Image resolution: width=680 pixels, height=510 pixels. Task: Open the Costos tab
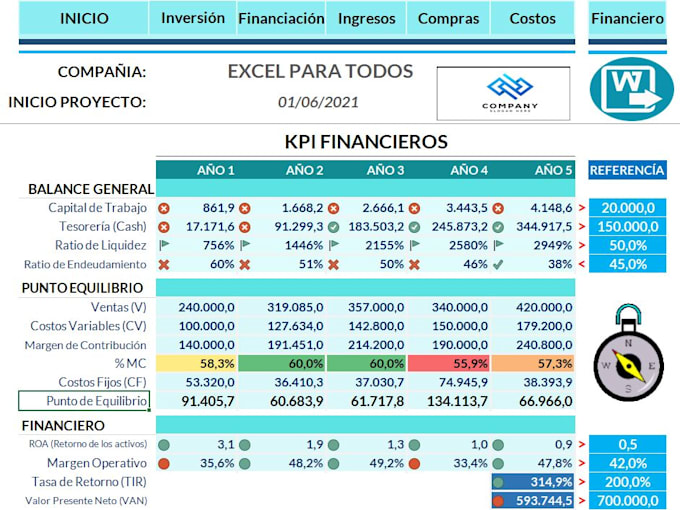pyautogui.click(x=533, y=18)
